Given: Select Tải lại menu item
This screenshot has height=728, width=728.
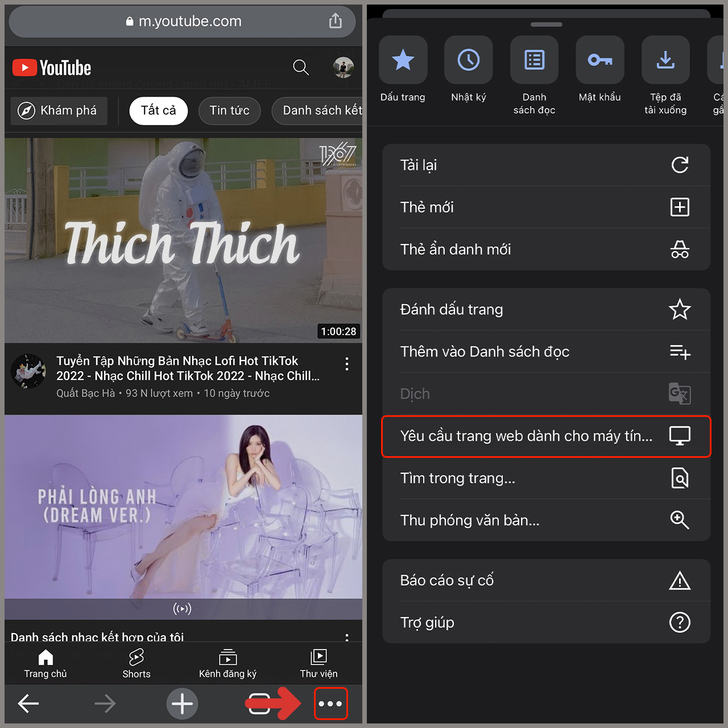Looking at the screenshot, I should (546, 165).
